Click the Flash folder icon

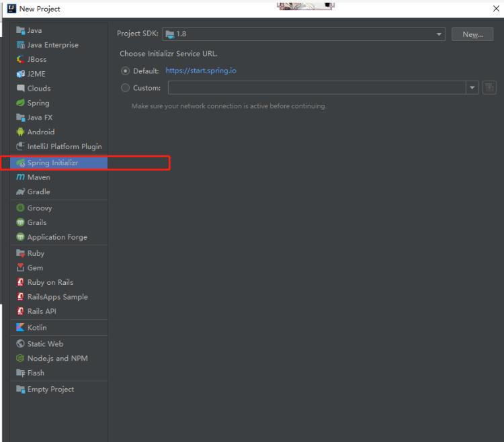tap(21, 373)
